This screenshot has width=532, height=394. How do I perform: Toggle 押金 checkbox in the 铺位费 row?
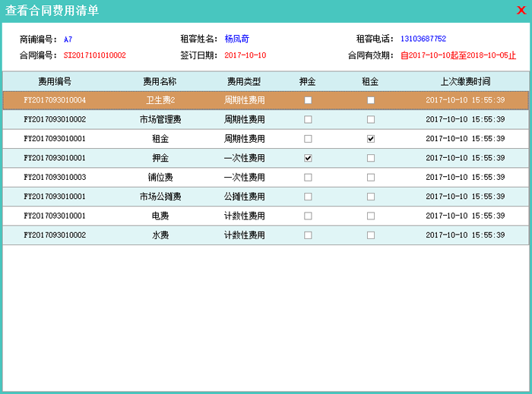click(308, 178)
